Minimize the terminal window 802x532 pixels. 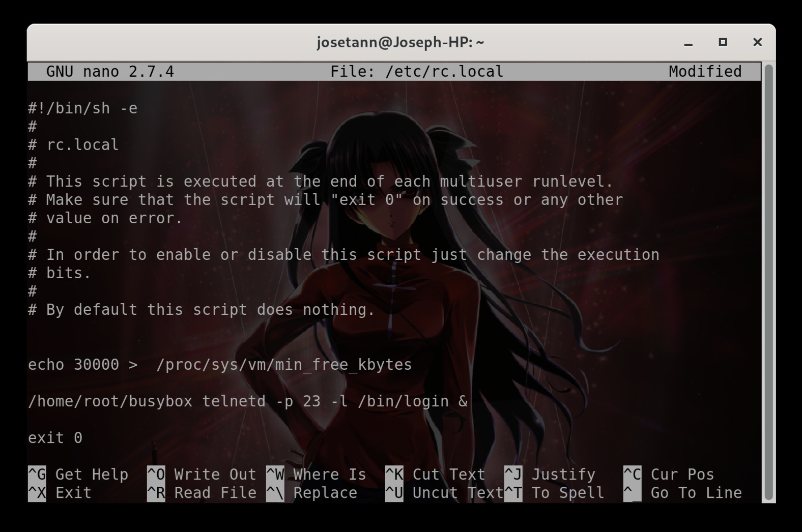click(x=689, y=43)
